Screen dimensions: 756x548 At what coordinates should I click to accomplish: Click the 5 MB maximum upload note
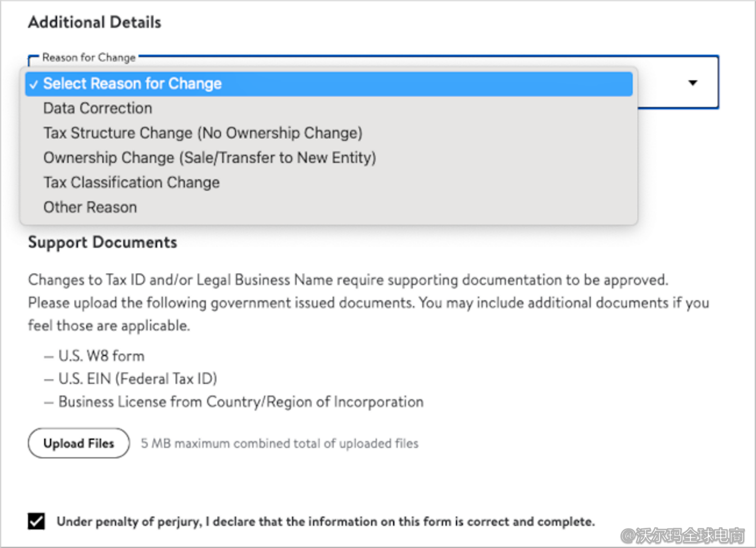tap(279, 443)
